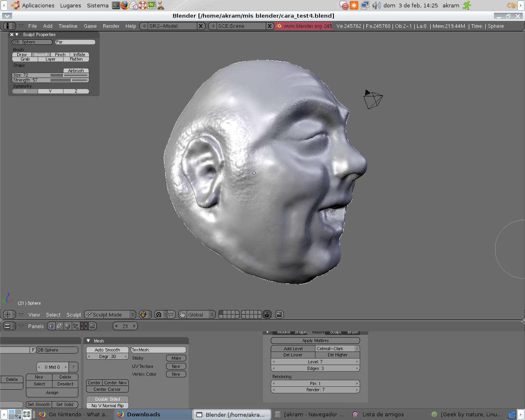Click the Apply Multires button
Screen dimensions: 525x420
(x=315, y=340)
